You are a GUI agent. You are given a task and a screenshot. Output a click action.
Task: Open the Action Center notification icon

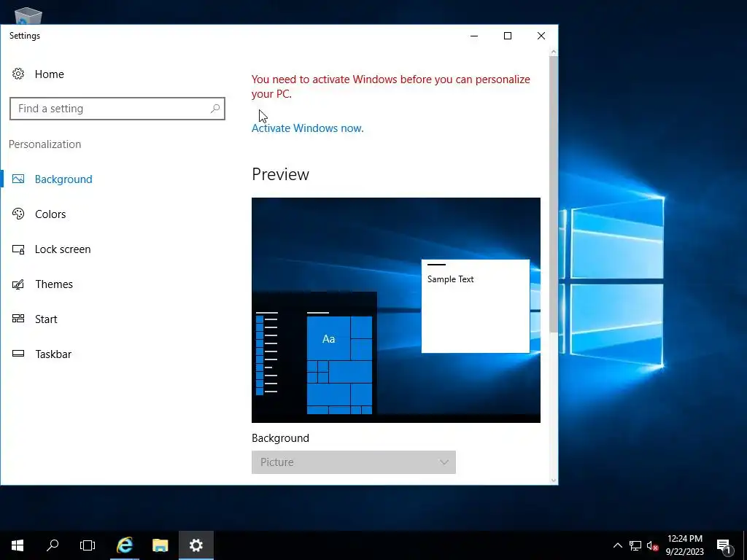click(724, 545)
